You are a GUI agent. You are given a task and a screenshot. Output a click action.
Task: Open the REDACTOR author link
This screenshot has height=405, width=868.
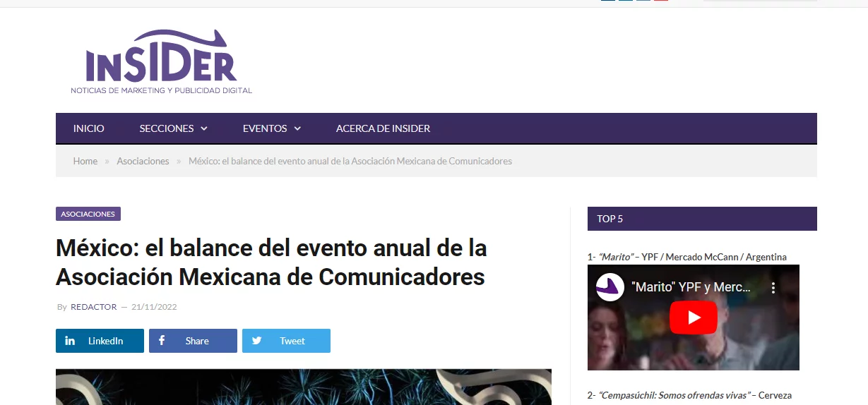(x=93, y=307)
